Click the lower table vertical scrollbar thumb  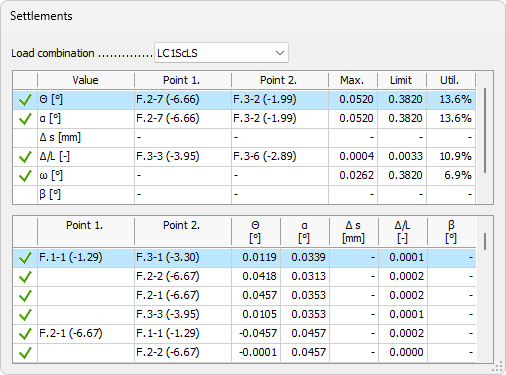[x=485, y=241]
